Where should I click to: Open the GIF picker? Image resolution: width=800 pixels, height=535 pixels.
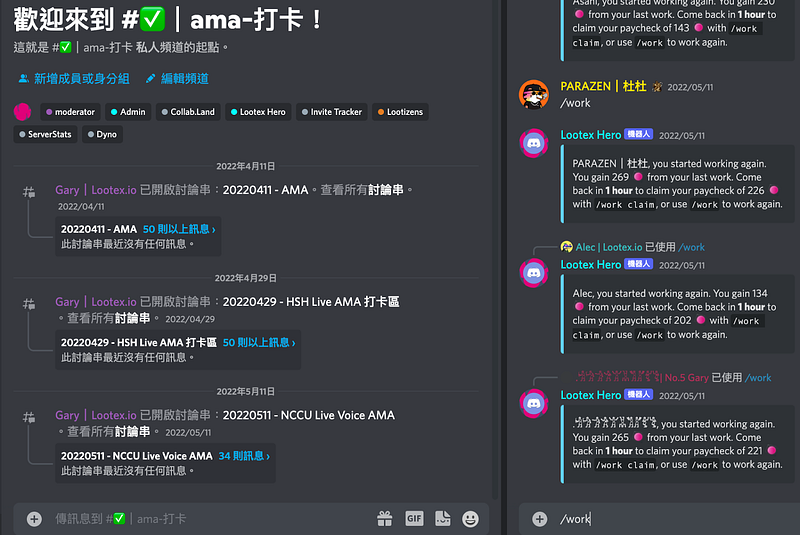coord(414,519)
